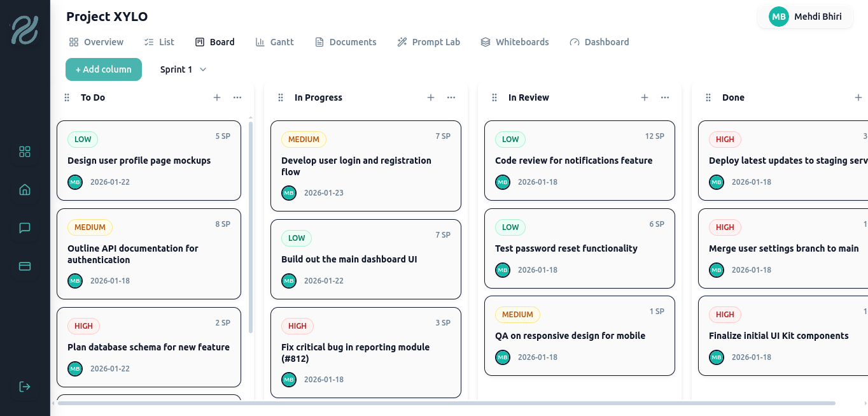Image resolution: width=868 pixels, height=416 pixels.
Task: Click the grid icon at sidebar top
Action: 24,152
